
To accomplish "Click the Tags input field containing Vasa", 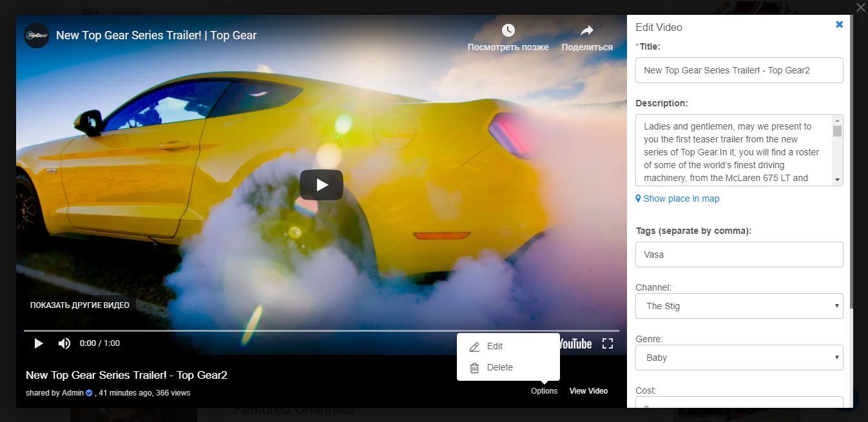I will click(x=738, y=254).
